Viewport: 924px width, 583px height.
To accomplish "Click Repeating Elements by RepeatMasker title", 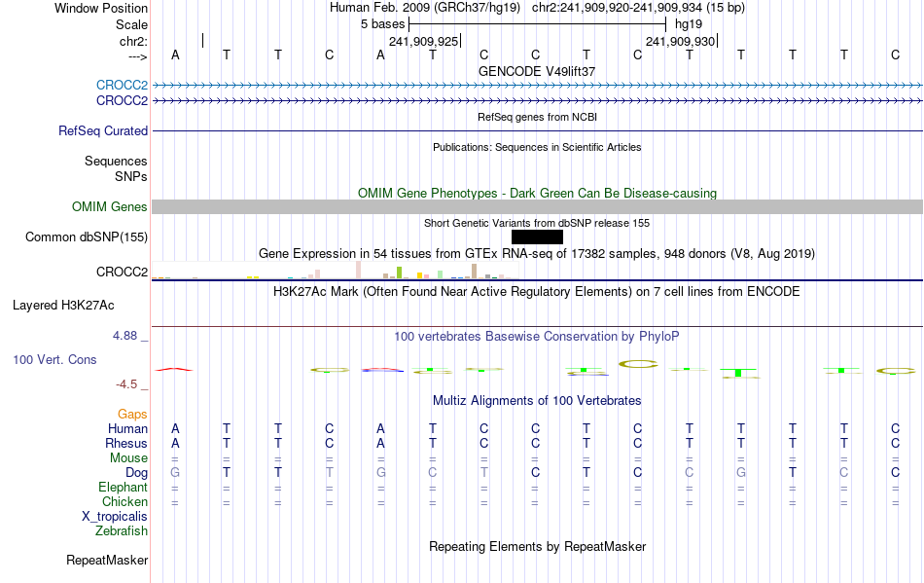I will 537,547.
